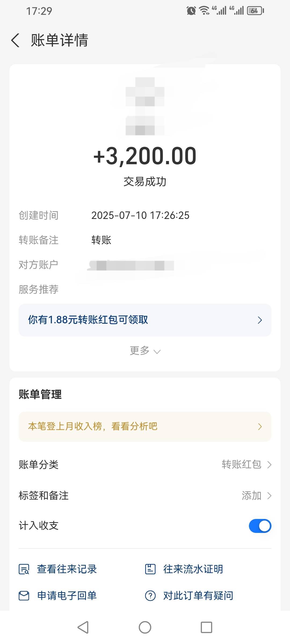Tap the back arrow beside 账单详情

15,40
